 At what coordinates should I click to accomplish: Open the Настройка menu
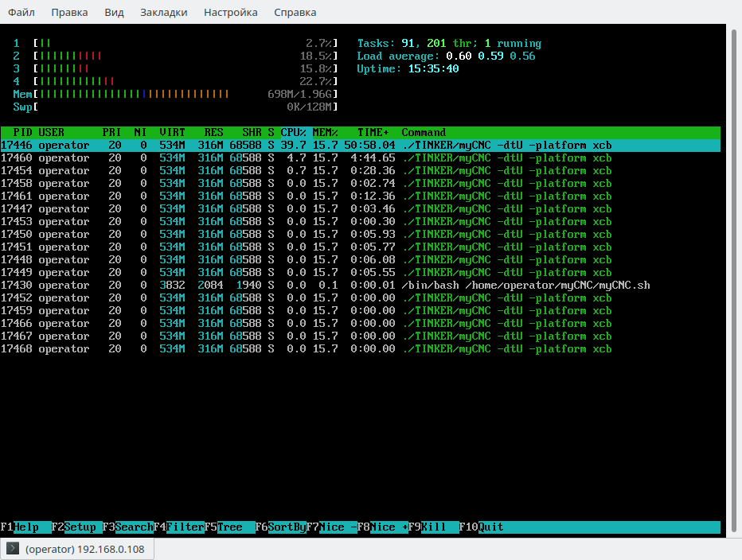230,12
